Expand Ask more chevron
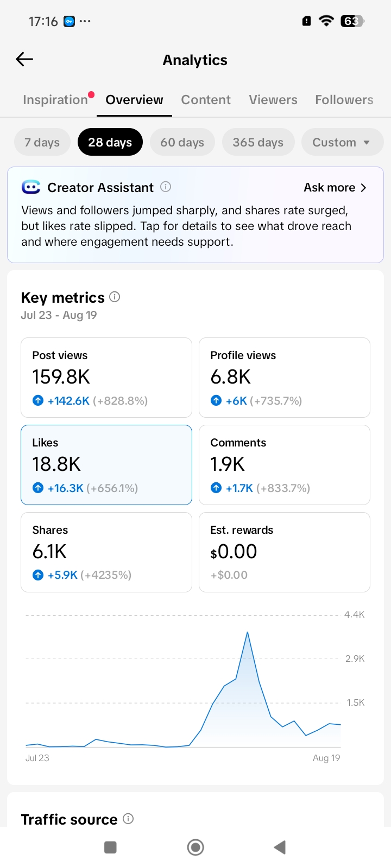This screenshot has height=868, width=391. click(364, 188)
